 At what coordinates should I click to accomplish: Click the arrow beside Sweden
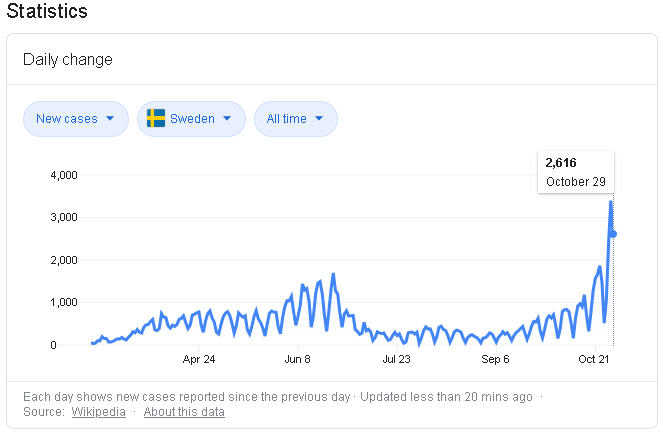tap(228, 119)
